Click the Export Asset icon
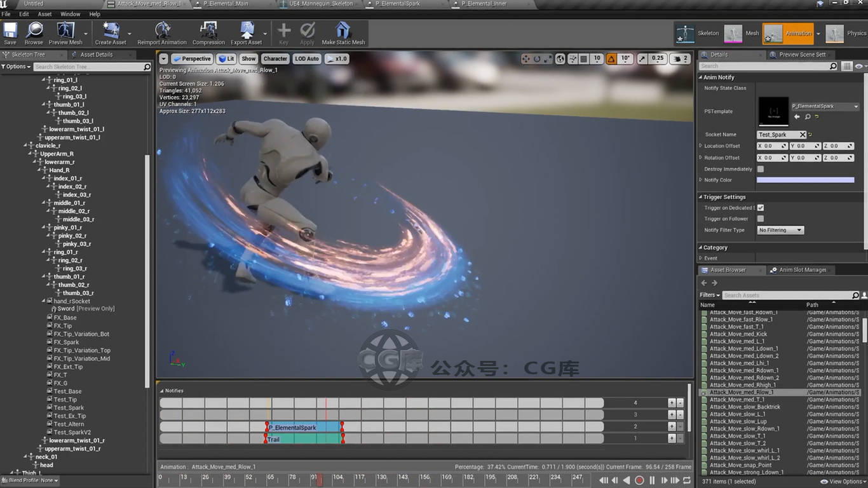The height and width of the screenshot is (488, 868). point(247,31)
